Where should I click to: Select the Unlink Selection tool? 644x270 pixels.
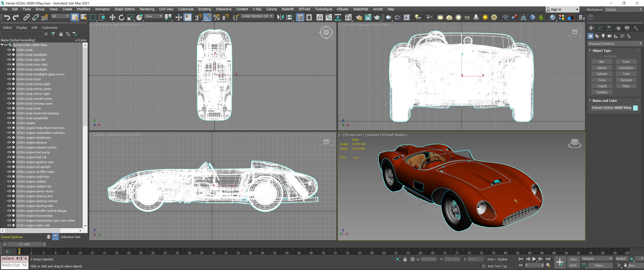(x=36, y=17)
